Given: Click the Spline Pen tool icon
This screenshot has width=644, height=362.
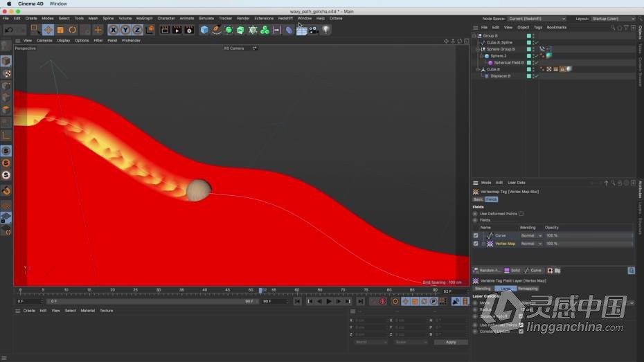Looking at the screenshot, I should click(217, 30).
